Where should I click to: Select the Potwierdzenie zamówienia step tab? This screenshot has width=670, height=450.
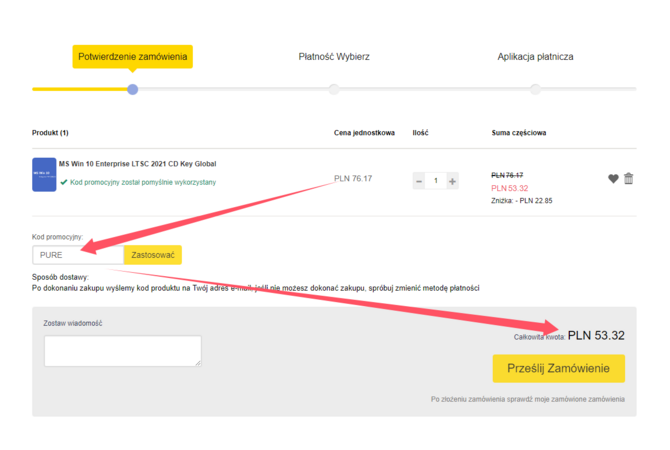coord(132,57)
